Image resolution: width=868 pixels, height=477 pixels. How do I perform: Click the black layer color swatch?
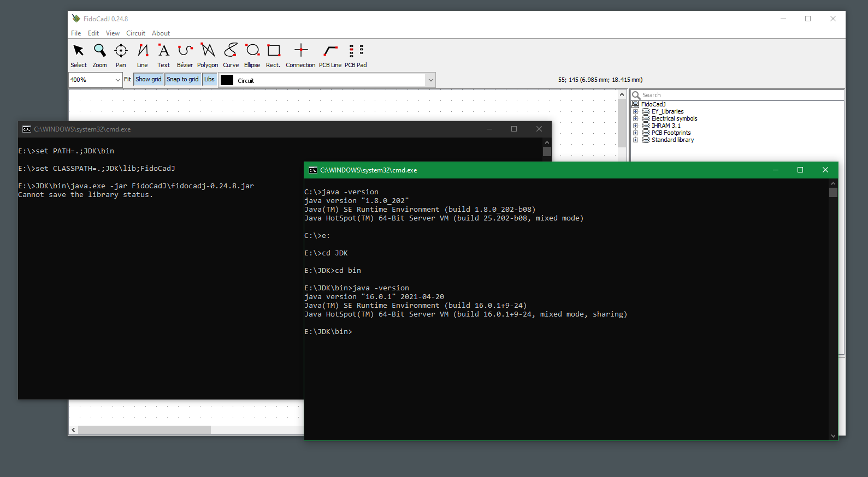(x=227, y=80)
